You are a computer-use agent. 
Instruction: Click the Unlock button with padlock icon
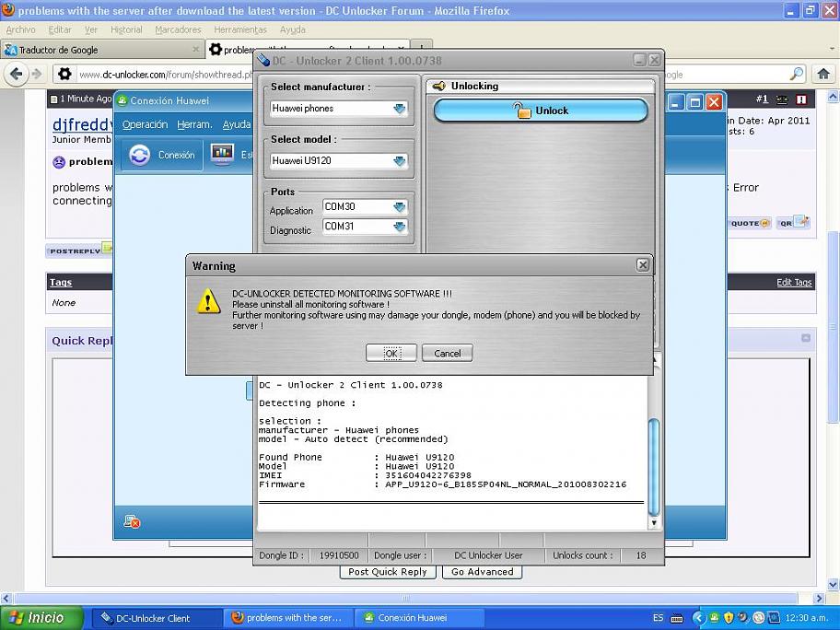click(x=541, y=111)
